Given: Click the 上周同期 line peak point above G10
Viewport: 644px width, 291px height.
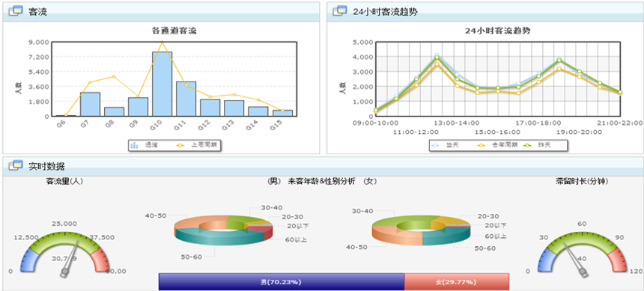Looking at the screenshot, I should (x=162, y=42).
